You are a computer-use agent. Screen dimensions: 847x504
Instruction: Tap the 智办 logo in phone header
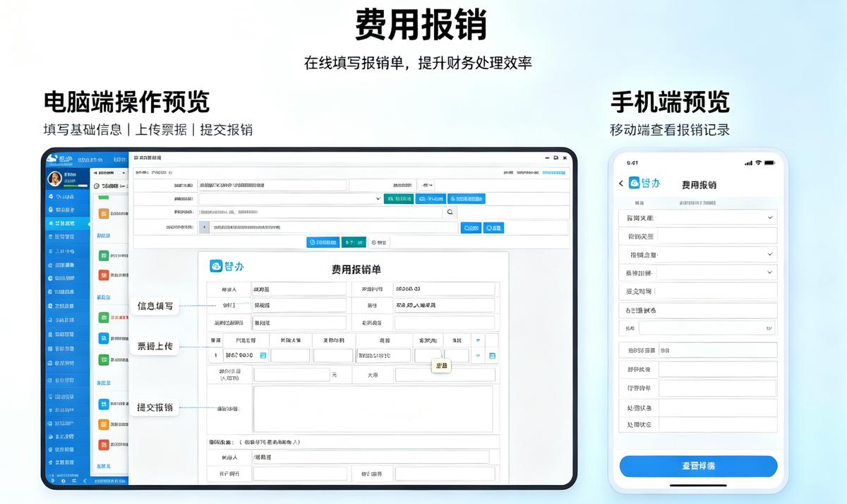point(644,183)
